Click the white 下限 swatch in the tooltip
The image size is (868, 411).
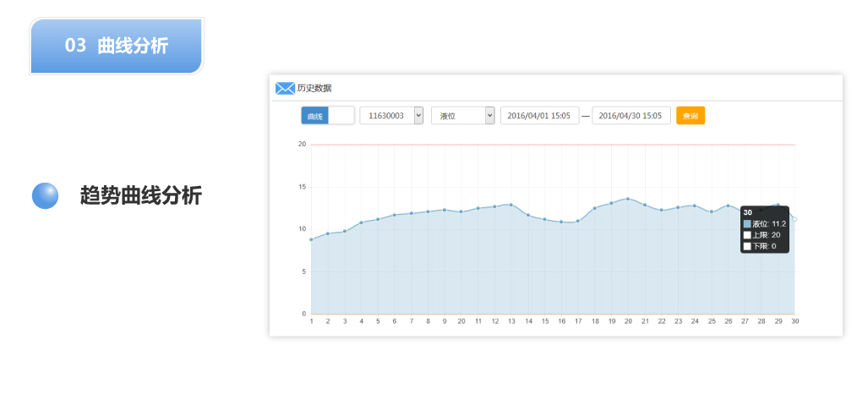747,246
